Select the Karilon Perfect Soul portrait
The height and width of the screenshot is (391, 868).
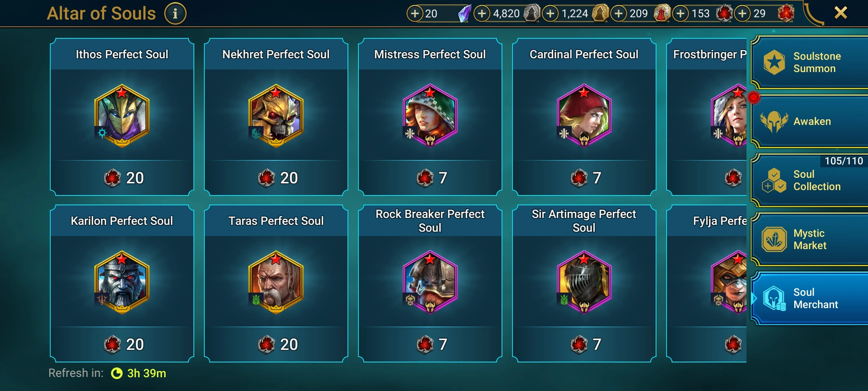coord(122,282)
